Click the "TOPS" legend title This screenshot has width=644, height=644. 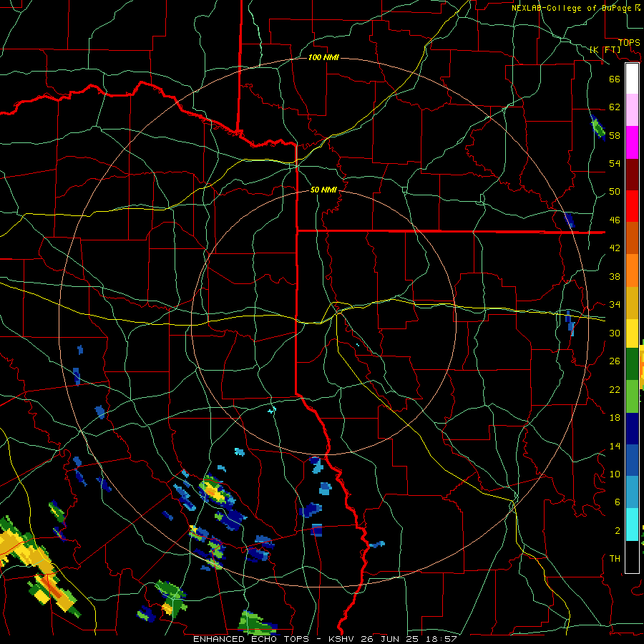629,42
